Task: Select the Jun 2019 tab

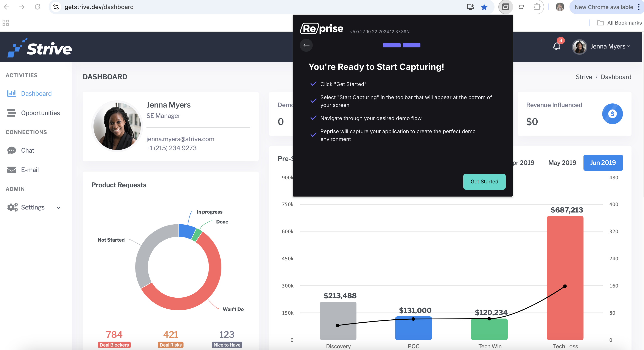Action: [x=603, y=163]
